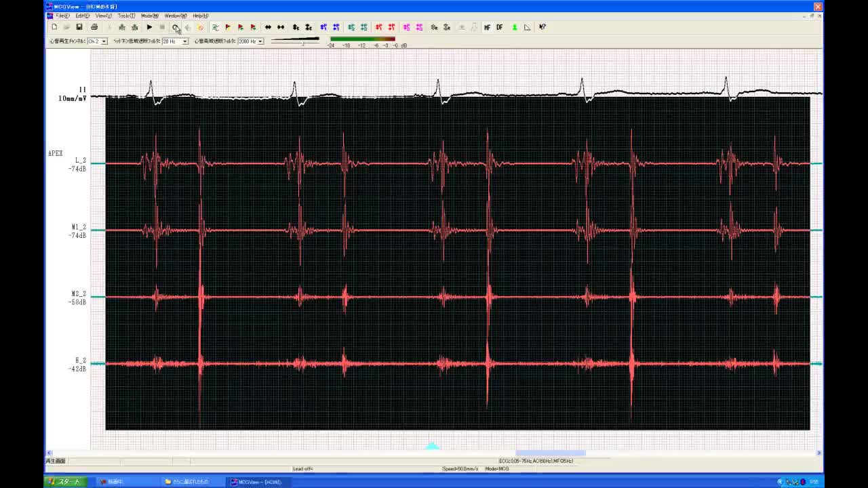Click the DF filter toolbar icon
The height and width of the screenshot is (488, 868).
500,27
